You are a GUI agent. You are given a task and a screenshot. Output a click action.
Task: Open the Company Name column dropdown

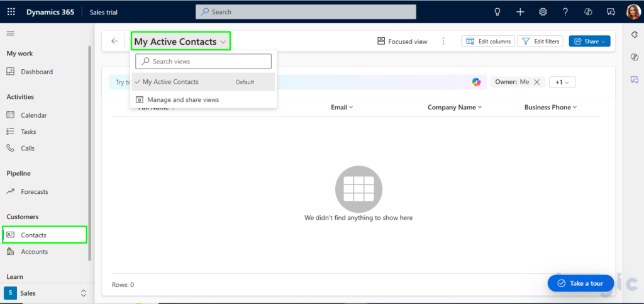[x=455, y=108]
